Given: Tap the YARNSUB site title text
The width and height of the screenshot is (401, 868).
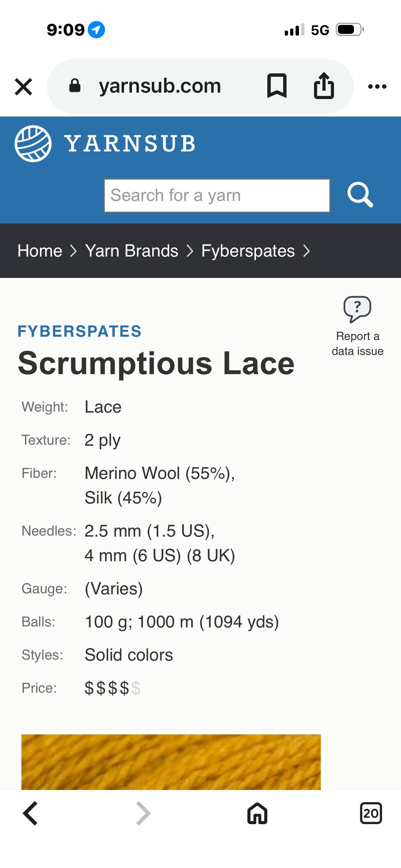Looking at the screenshot, I should tap(130, 144).
